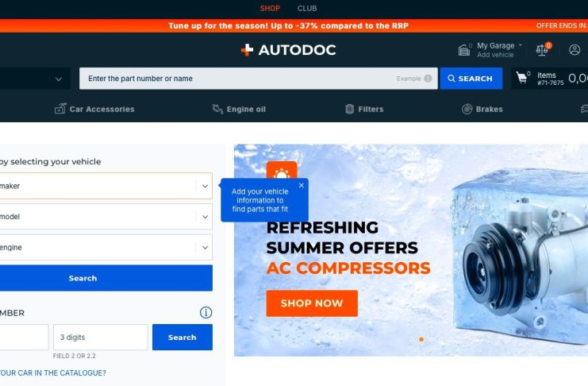Click the registration number info icon

206,312
